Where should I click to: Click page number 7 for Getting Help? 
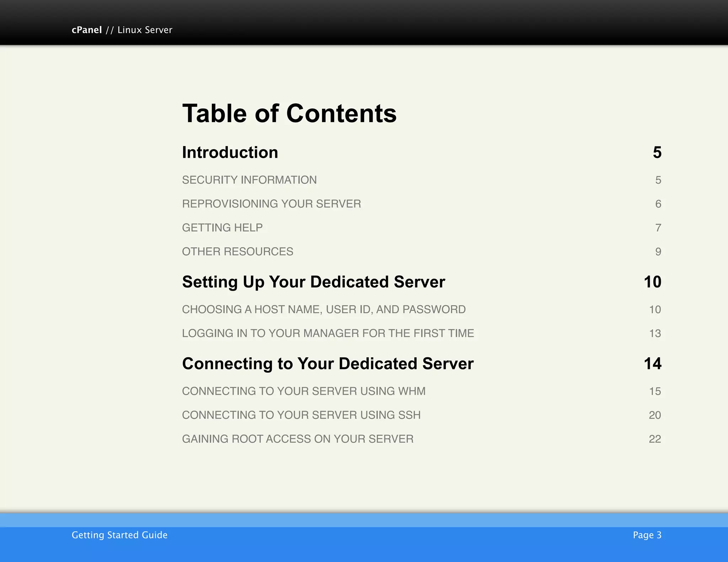[x=658, y=228]
